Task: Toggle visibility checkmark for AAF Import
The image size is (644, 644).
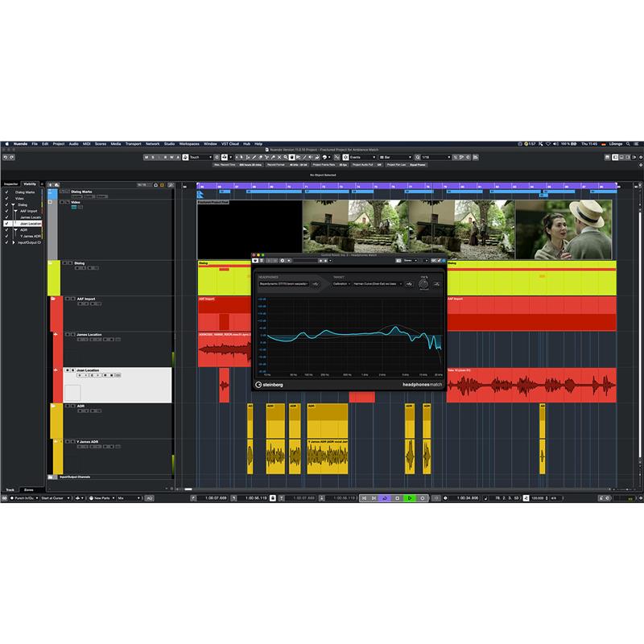Action: click(x=6, y=211)
